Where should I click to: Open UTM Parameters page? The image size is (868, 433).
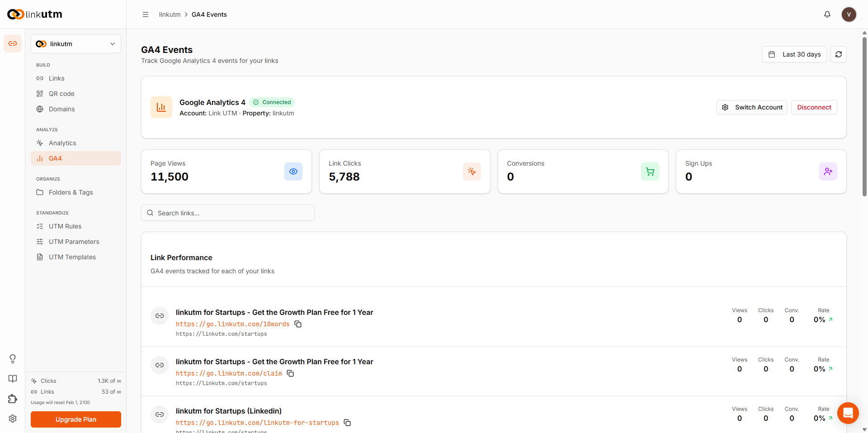coord(76,242)
